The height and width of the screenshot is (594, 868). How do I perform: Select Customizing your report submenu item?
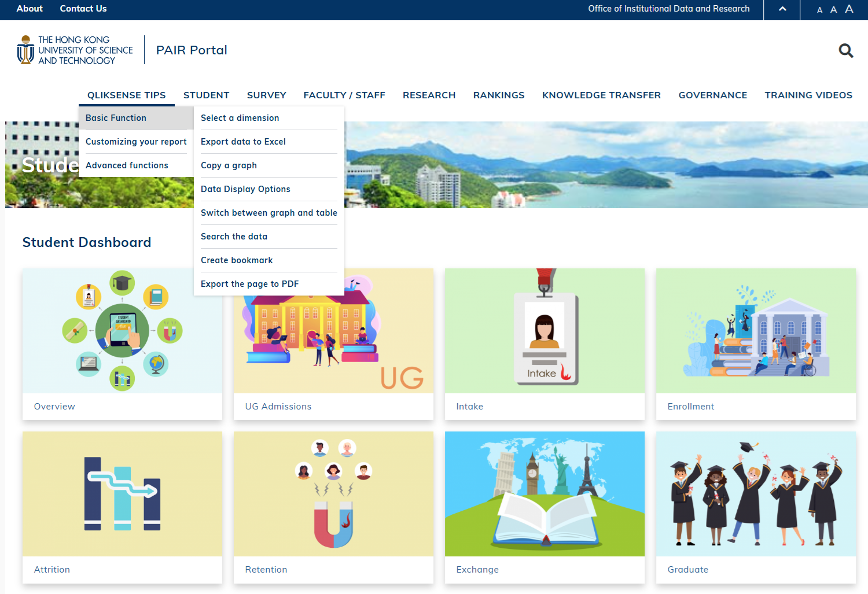coord(136,142)
